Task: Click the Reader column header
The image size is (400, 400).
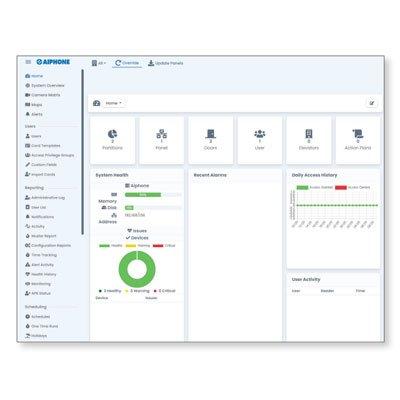Action: pos(327,291)
